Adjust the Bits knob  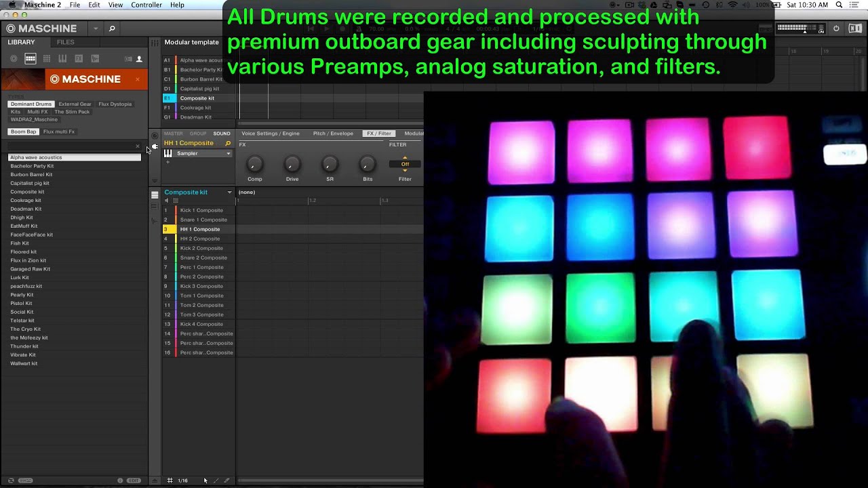pyautogui.click(x=367, y=163)
